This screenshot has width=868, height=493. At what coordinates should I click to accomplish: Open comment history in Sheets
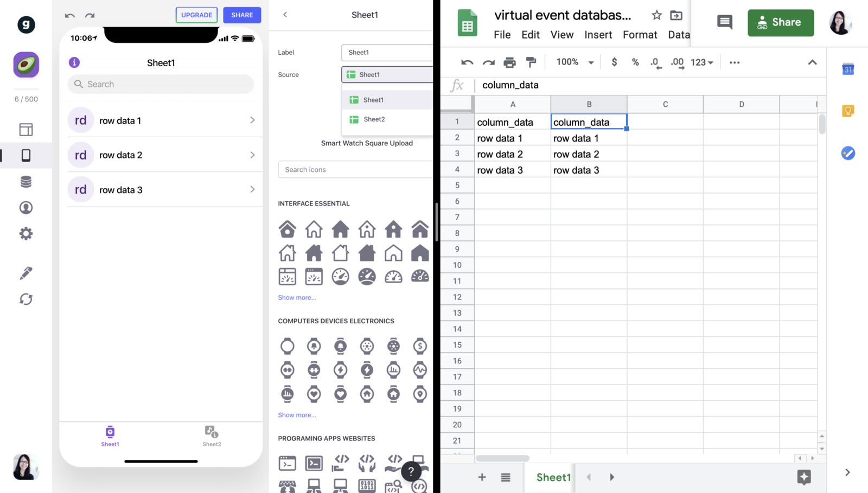724,22
